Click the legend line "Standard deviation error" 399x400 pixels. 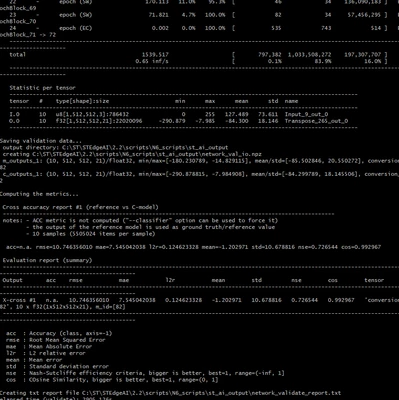point(69,367)
